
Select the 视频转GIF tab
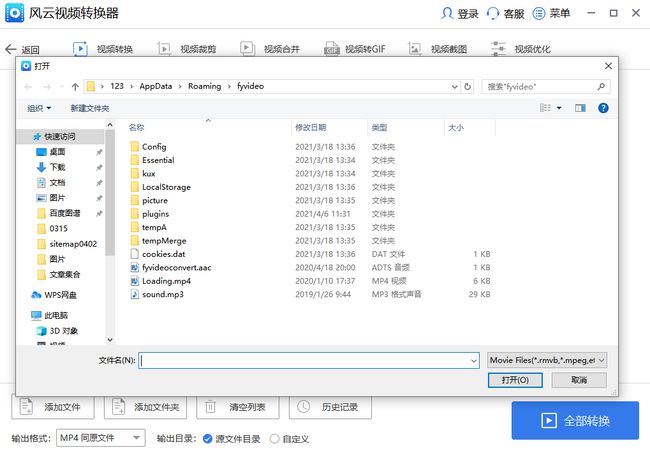pyautogui.click(x=355, y=49)
